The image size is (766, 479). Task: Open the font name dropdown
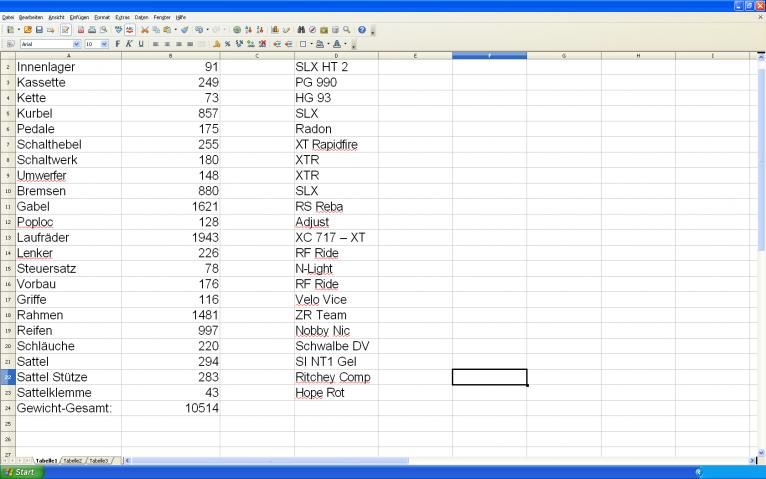76,44
